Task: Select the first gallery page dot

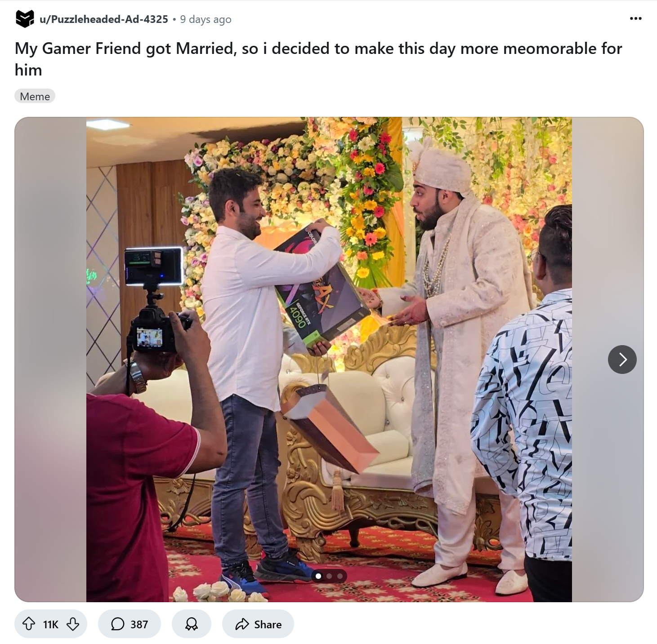Action: (x=318, y=576)
